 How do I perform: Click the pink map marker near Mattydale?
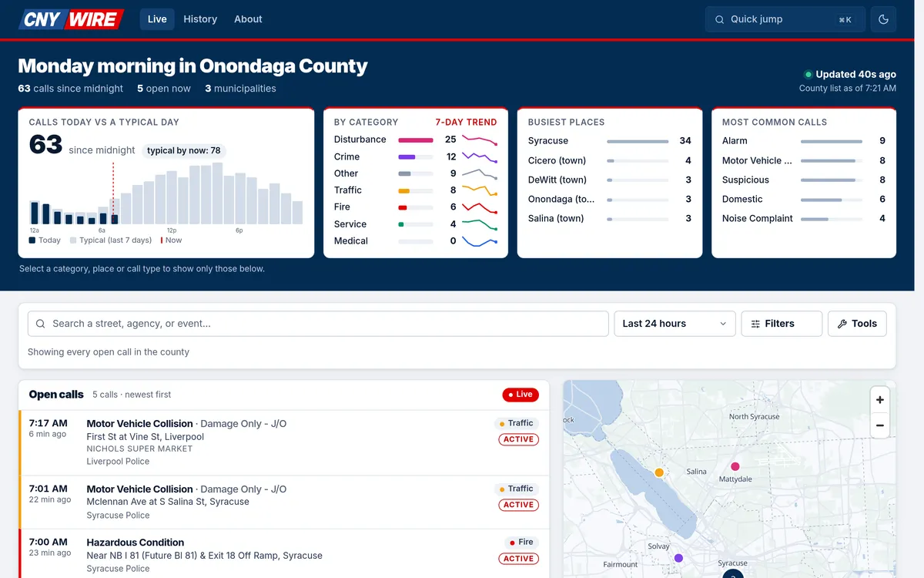click(735, 466)
